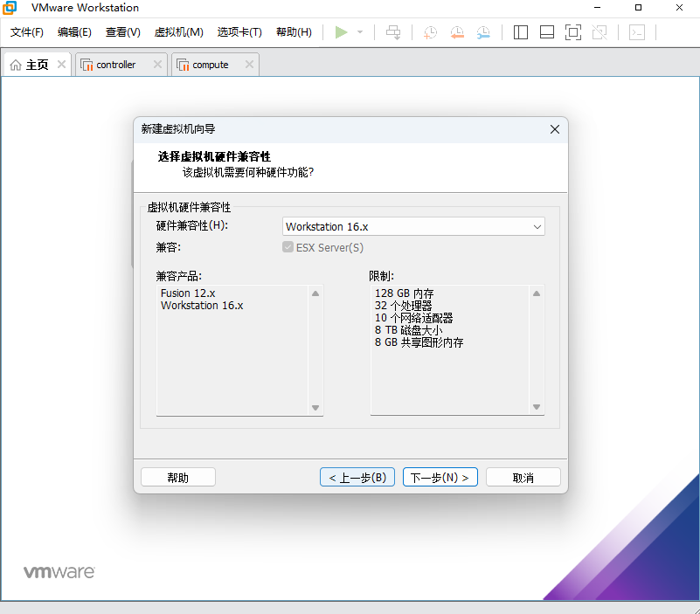Click the VM icon on controller tab
The height and width of the screenshot is (614, 700).
pos(87,65)
